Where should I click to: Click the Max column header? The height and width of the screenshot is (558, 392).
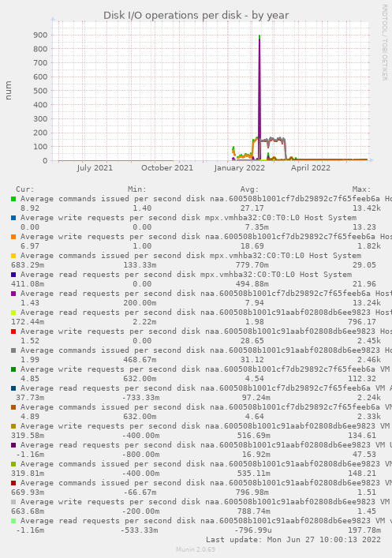coord(361,189)
